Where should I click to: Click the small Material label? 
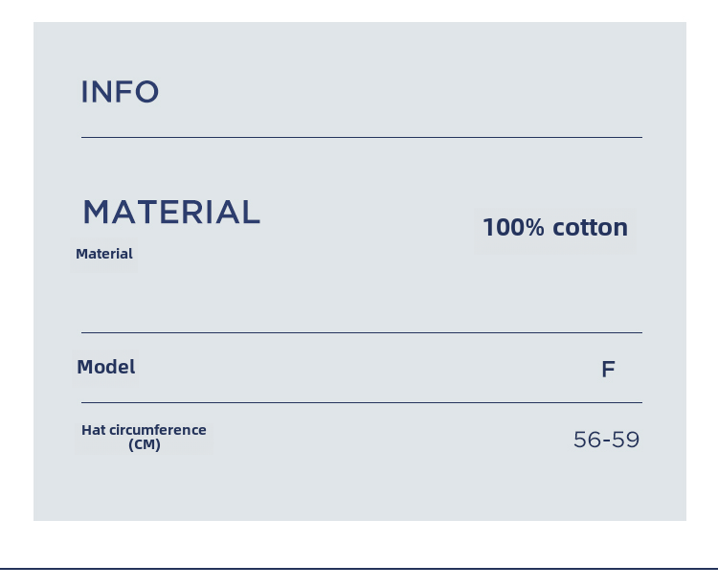[104, 254]
